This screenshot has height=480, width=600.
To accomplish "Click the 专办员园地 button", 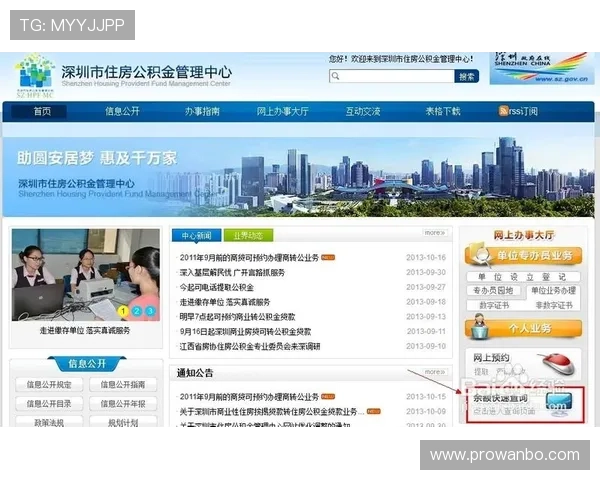I will [x=493, y=291].
